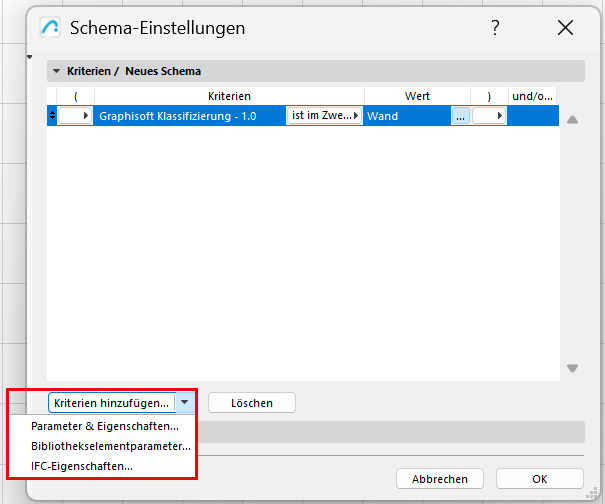This screenshot has height=504, width=605.
Task: Click the closing parenthesis column header
Action: coord(489,96)
